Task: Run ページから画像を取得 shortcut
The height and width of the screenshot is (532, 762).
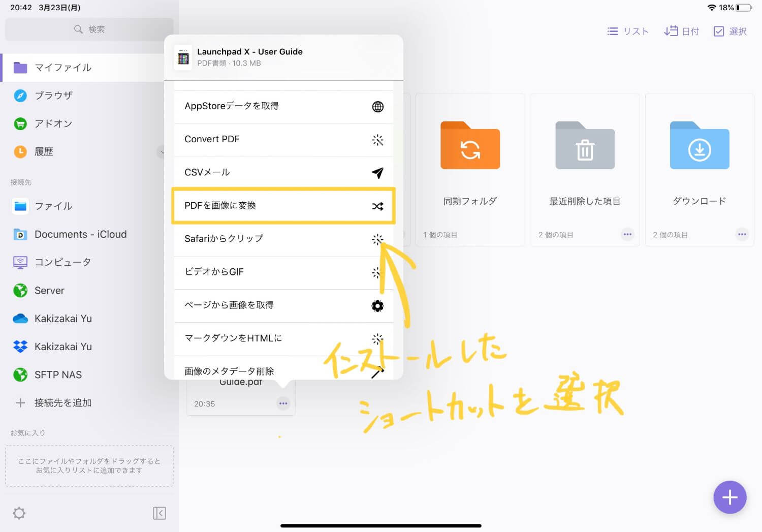Action: coord(283,305)
